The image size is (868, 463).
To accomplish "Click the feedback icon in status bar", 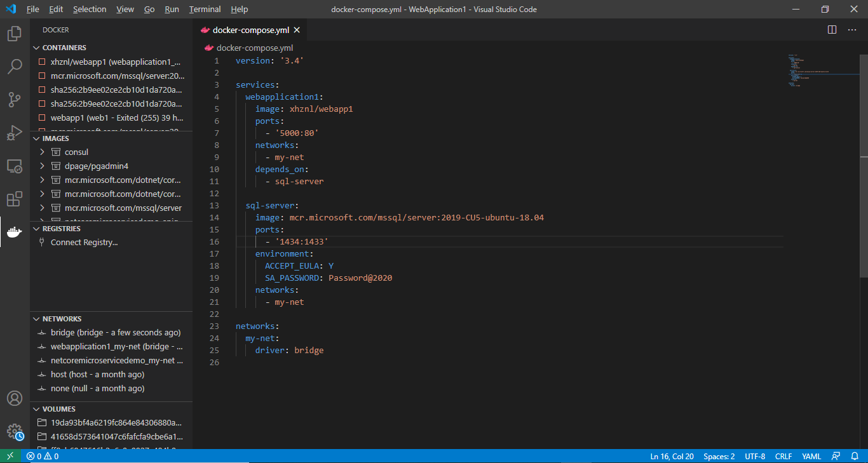I will [x=836, y=456].
